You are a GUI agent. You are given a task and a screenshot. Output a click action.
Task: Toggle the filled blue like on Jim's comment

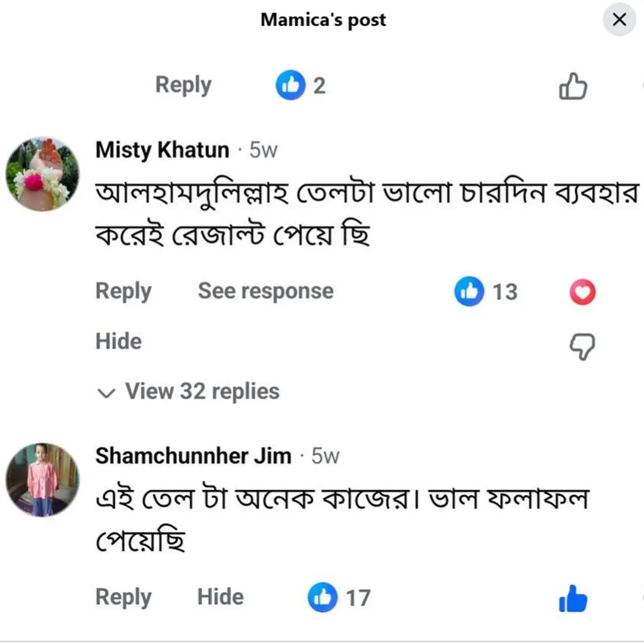pyautogui.click(x=573, y=599)
